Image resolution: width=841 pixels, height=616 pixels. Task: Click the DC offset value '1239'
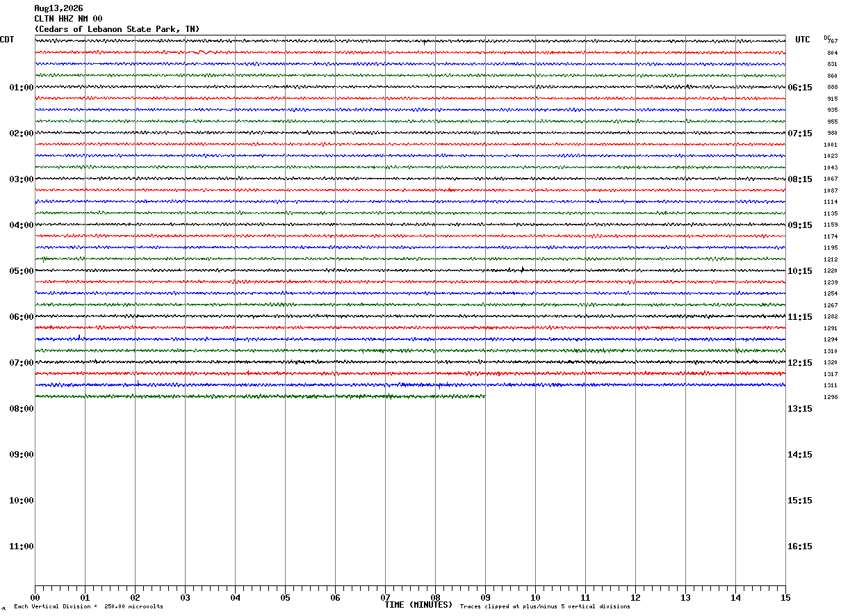pyautogui.click(x=831, y=282)
